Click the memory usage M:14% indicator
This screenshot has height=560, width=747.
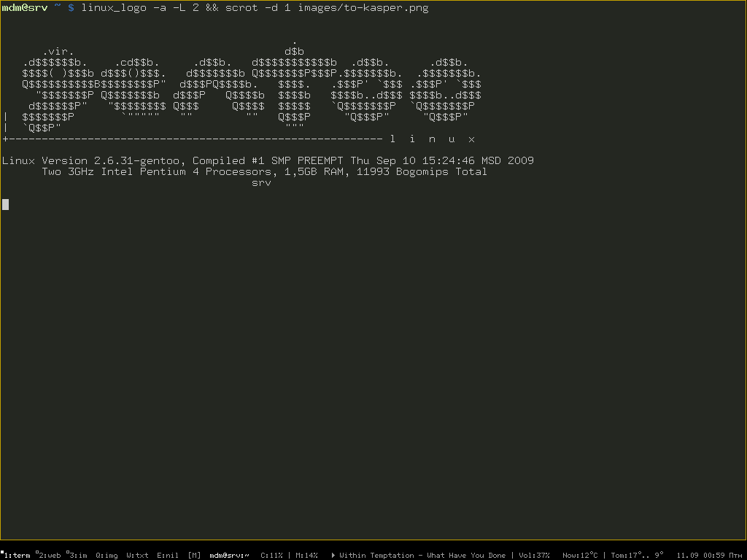(305, 555)
